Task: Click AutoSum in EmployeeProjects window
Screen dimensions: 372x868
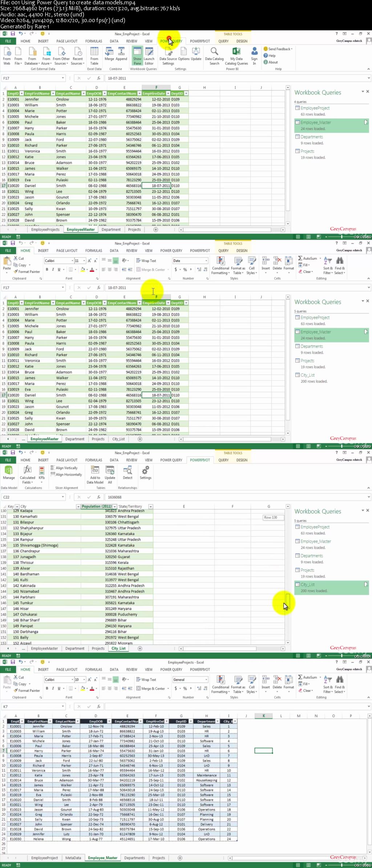Action: (308, 677)
